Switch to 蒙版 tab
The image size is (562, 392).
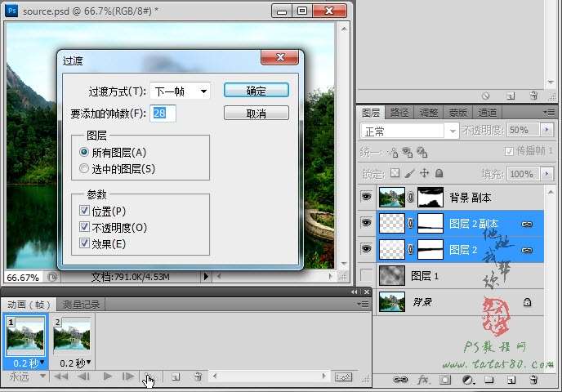point(458,113)
